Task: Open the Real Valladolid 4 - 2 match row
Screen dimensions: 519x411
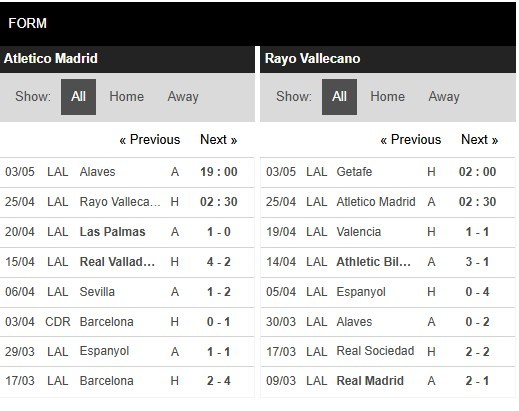Action: (x=127, y=262)
